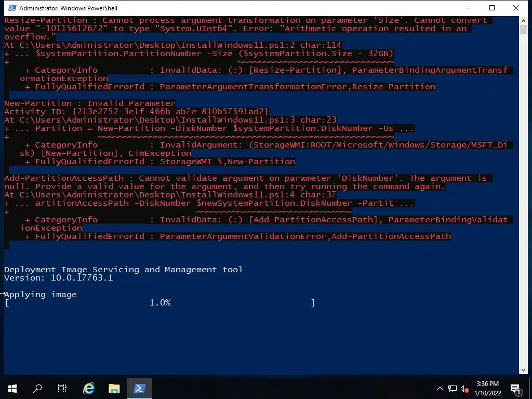
Task: Click the 'Applying image' text line
Action: click(41, 294)
